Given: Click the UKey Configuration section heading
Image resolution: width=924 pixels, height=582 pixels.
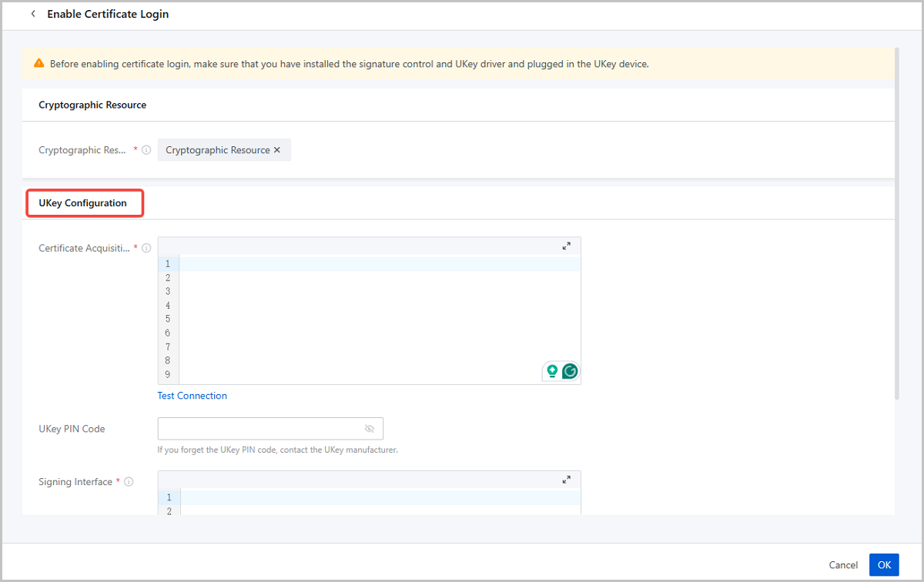Looking at the screenshot, I should (x=82, y=203).
